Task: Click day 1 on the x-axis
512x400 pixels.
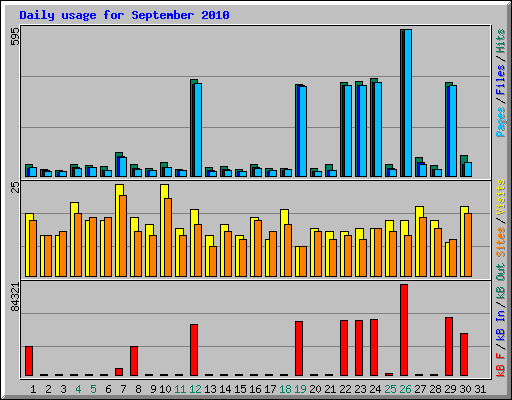Action: [33, 389]
